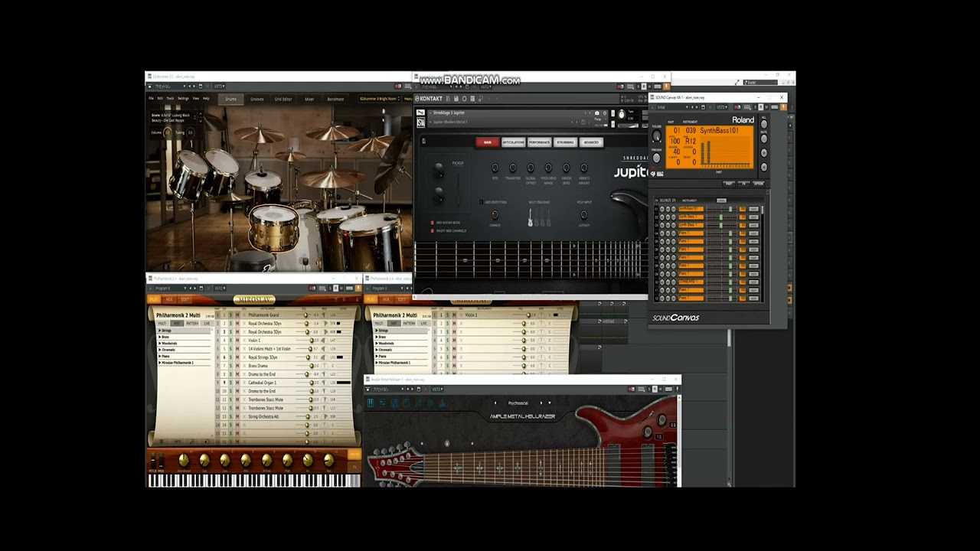Open the Mixer tab in EZdrummer
980x551 pixels.
pyautogui.click(x=309, y=99)
